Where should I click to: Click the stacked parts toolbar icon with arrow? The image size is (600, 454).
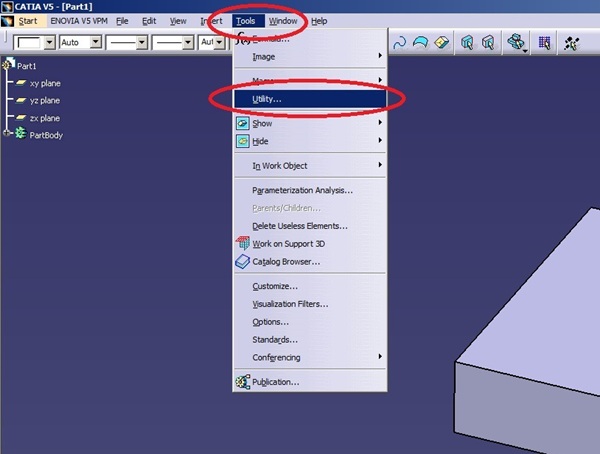pyautogui.click(x=517, y=42)
